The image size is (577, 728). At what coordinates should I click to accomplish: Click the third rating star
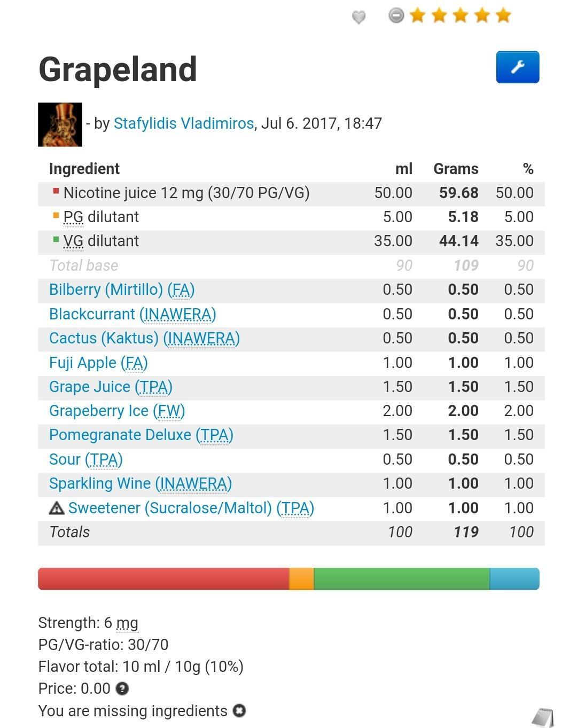pos(461,15)
